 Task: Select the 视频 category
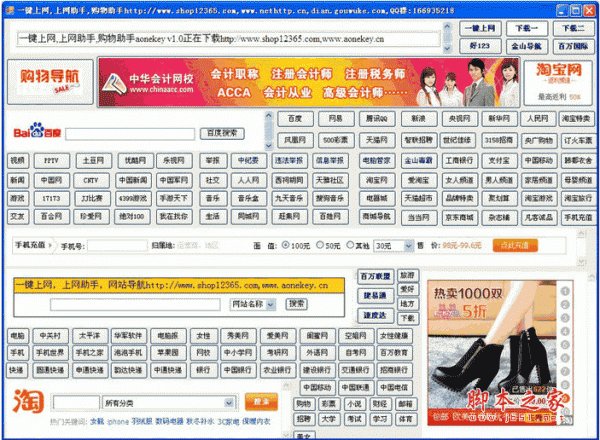coord(18,160)
